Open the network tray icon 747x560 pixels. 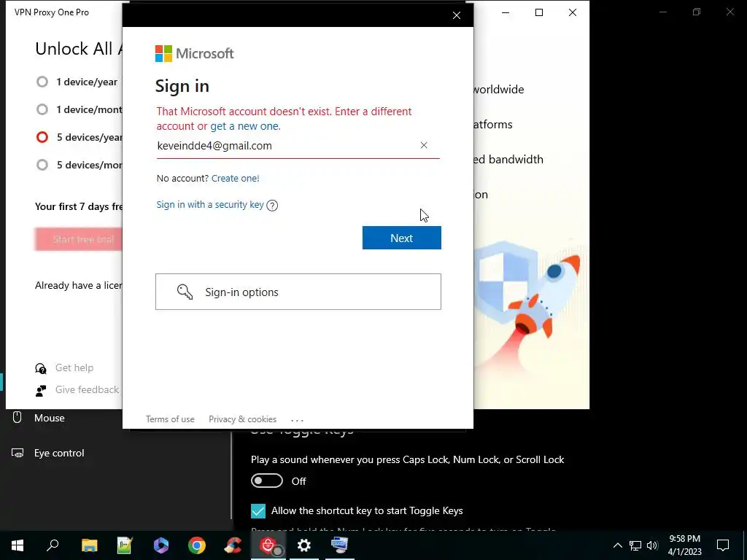click(x=635, y=545)
